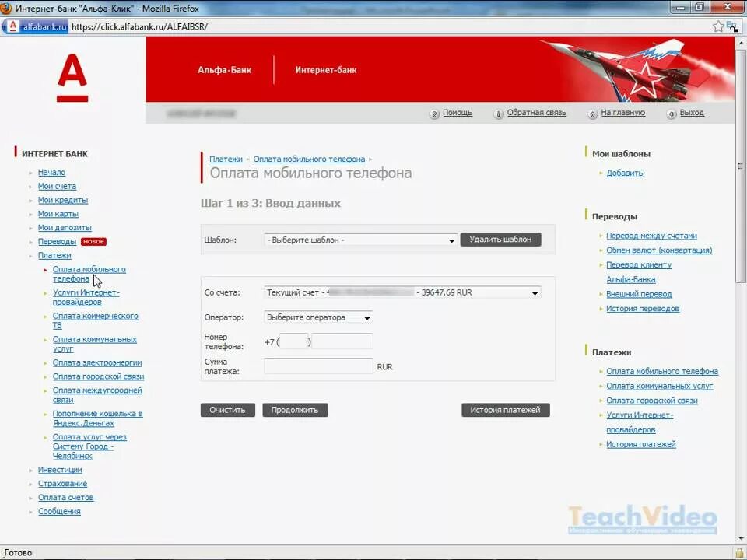Click the Помощь link in the top bar

[458, 113]
